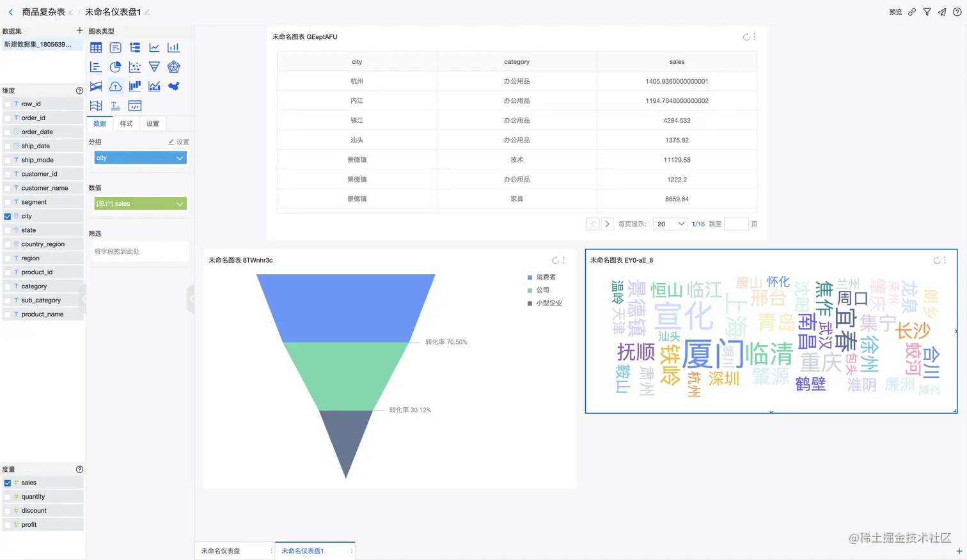Toggle the 消费者 legend color swatch

(530, 277)
